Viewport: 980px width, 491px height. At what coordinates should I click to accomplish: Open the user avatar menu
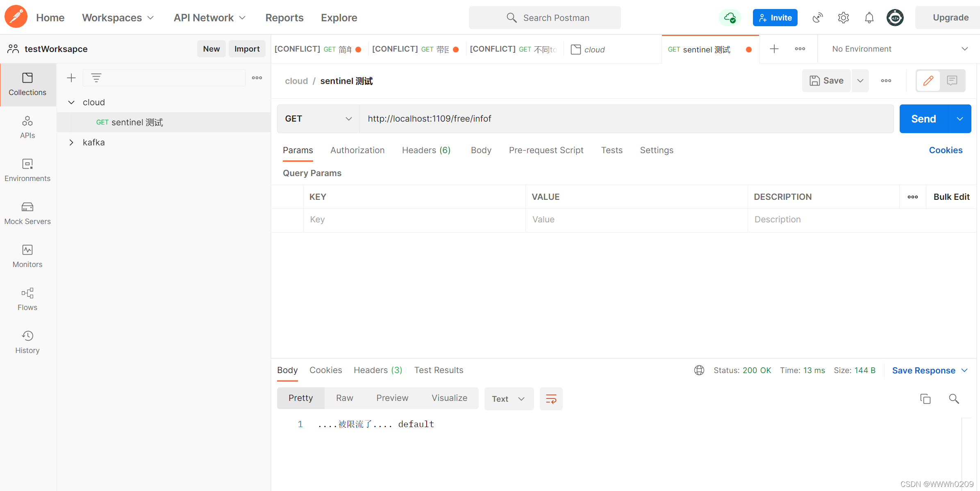point(895,18)
